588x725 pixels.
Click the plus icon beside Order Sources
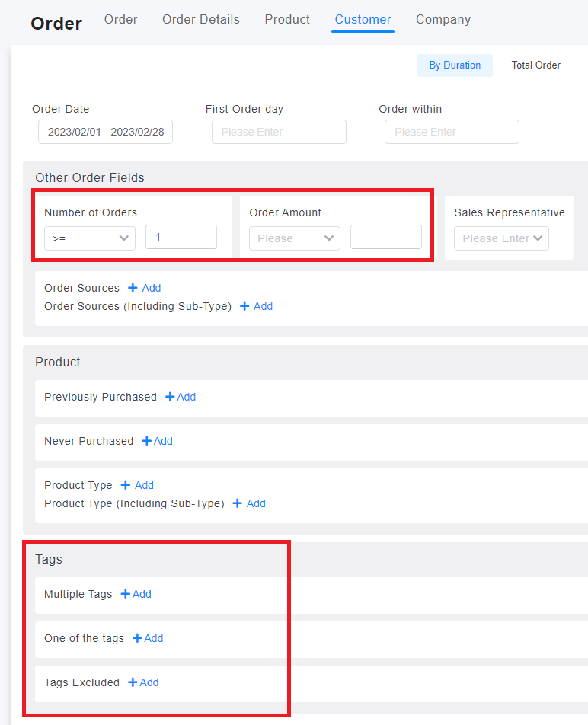tap(133, 288)
